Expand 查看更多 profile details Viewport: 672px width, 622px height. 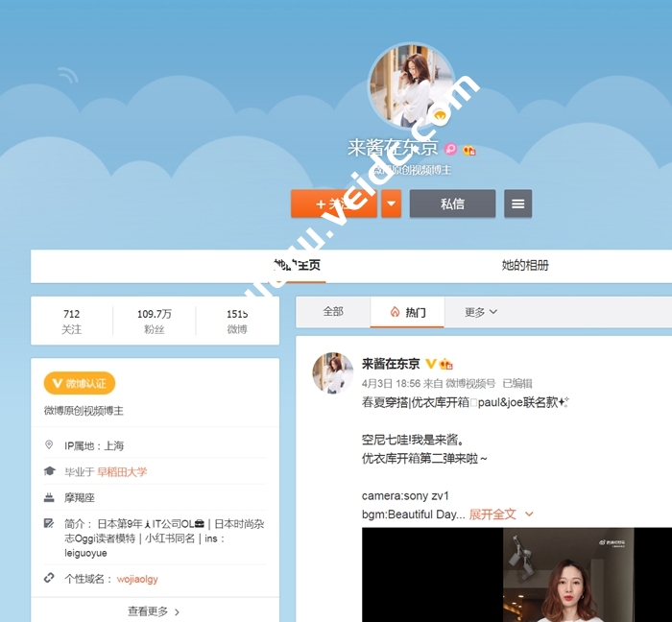click(155, 611)
